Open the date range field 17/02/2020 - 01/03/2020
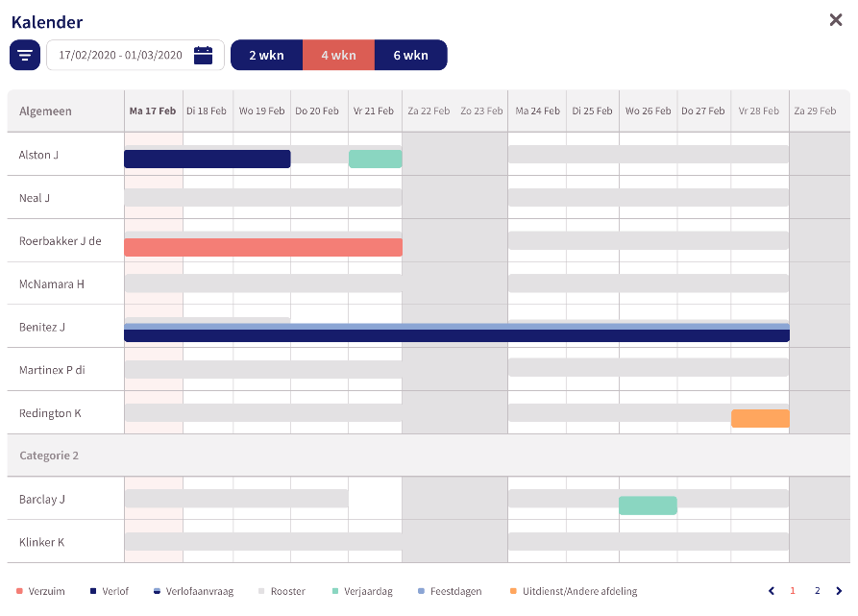 pyautogui.click(x=135, y=55)
